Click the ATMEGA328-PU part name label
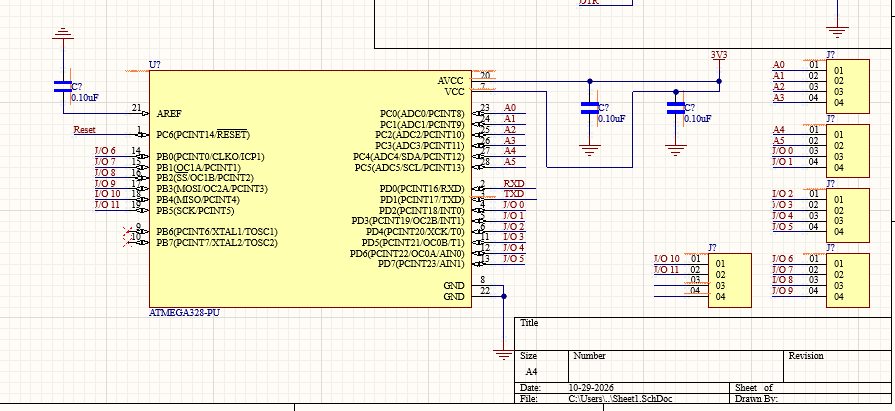Image resolution: width=895 pixels, height=411 pixels. [x=184, y=313]
